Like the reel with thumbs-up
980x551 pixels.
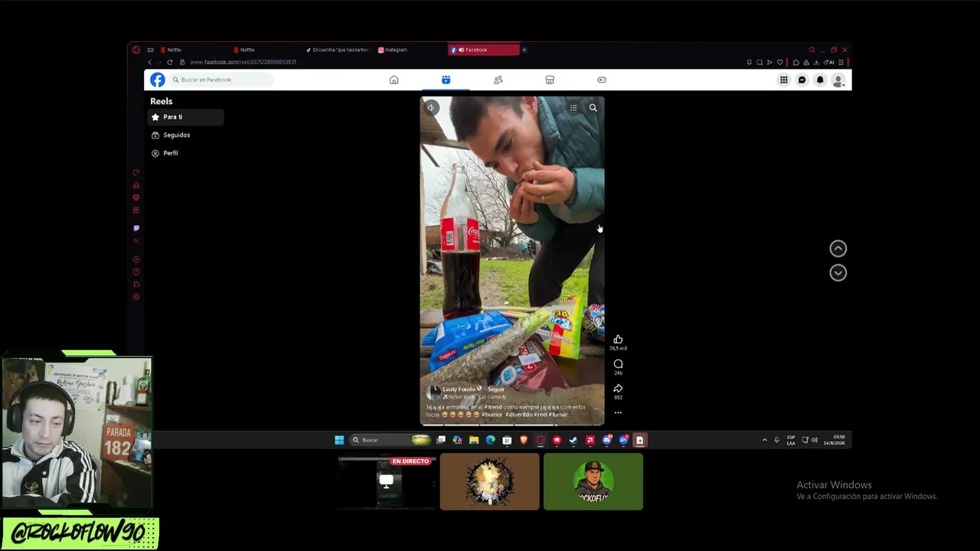point(618,339)
